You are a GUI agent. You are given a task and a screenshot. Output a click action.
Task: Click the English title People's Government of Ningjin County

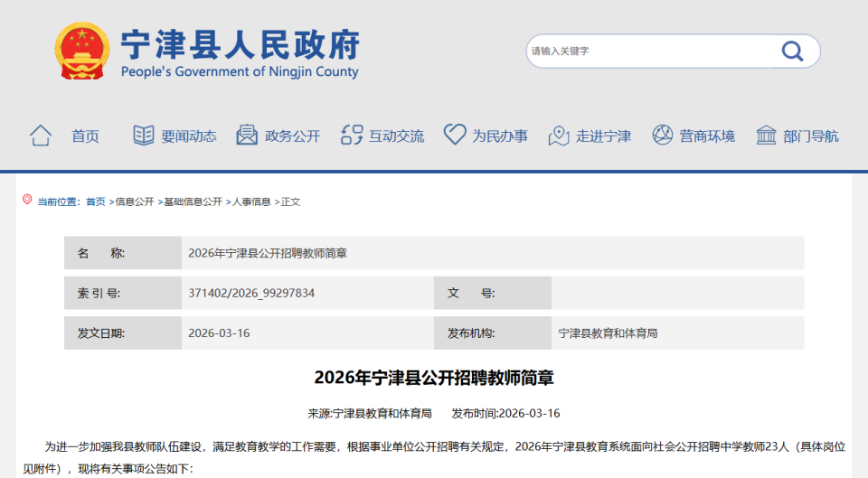240,72
